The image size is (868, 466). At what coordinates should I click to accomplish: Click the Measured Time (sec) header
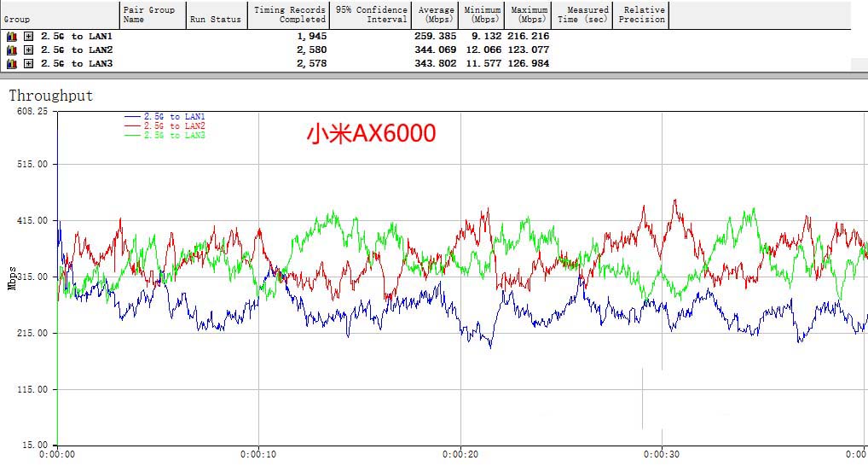point(582,15)
